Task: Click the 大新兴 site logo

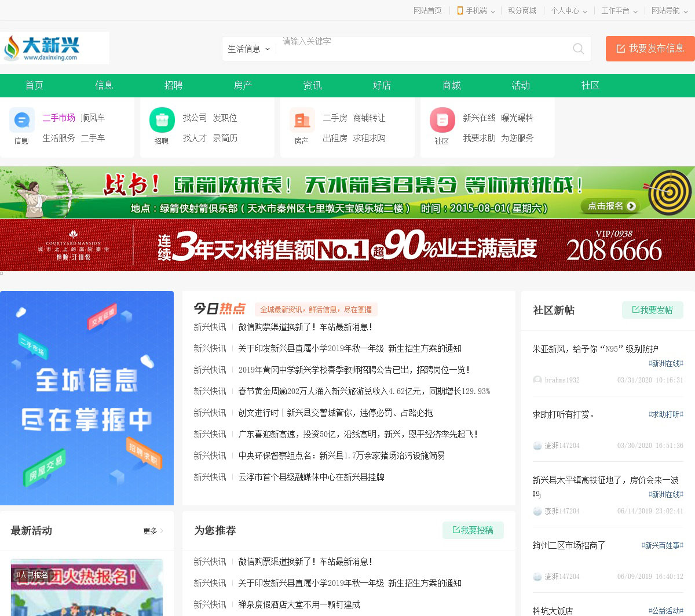Action: (42, 48)
